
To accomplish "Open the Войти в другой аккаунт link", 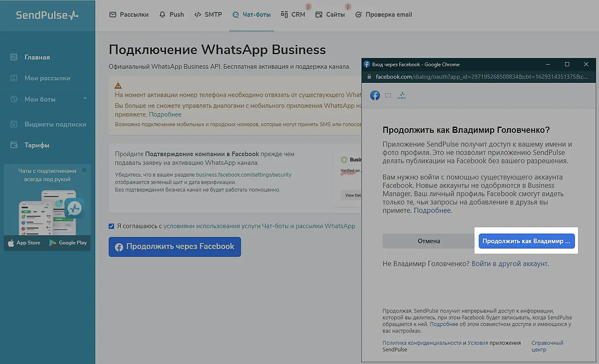I will click(510, 264).
